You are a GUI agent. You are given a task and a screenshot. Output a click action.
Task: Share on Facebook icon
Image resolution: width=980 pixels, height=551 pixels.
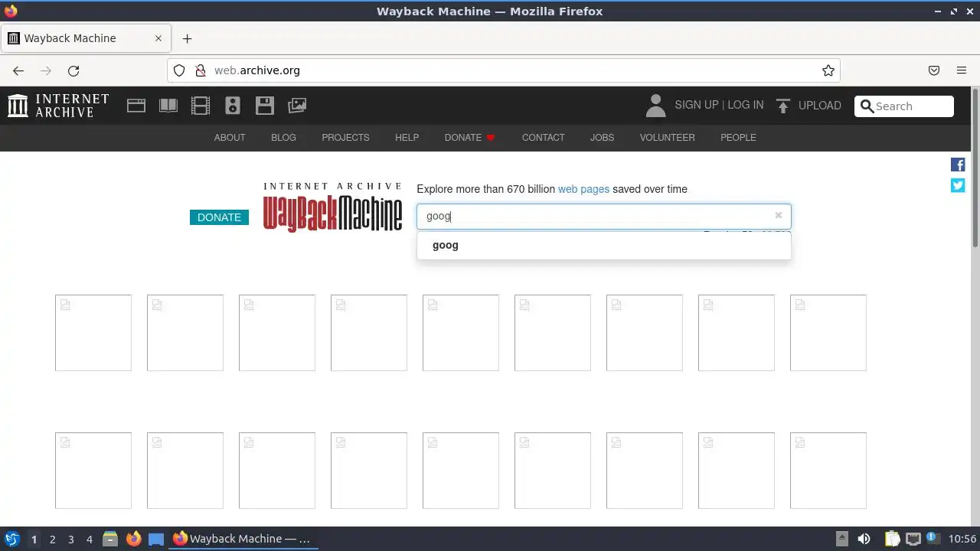(958, 165)
